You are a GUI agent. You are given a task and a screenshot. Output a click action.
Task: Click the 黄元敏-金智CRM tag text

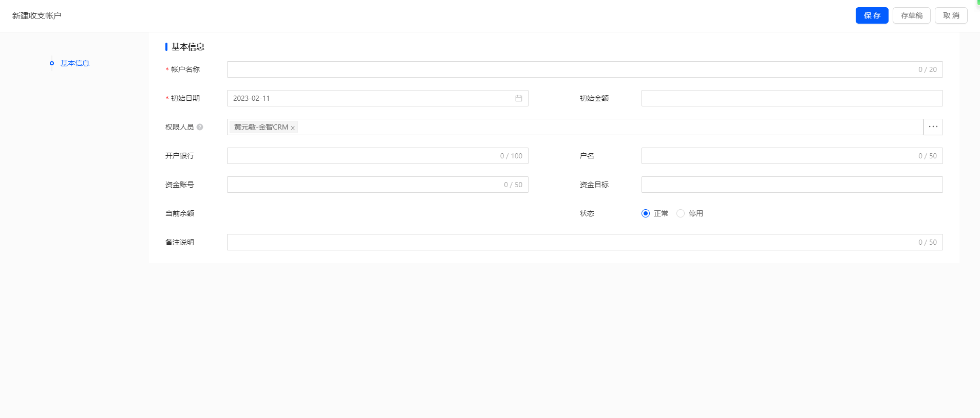(x=261, y=127)
